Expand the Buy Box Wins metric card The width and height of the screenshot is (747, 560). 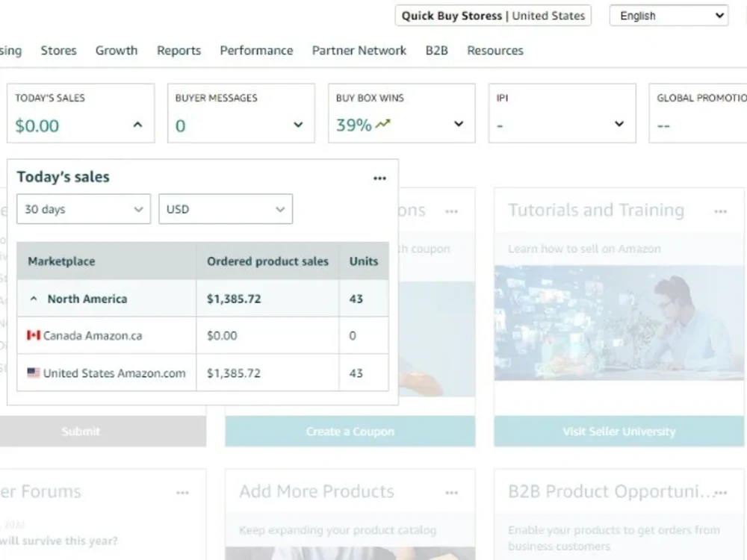[459, 124]
